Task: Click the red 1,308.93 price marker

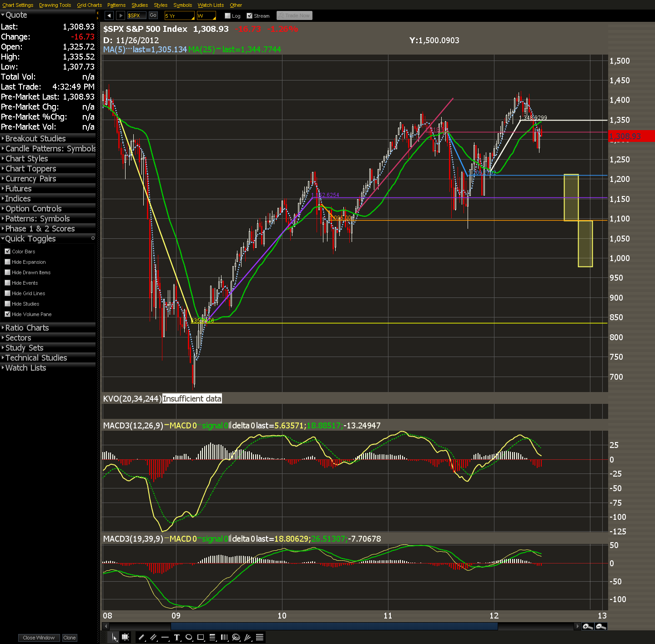Action: coord(631,136)
